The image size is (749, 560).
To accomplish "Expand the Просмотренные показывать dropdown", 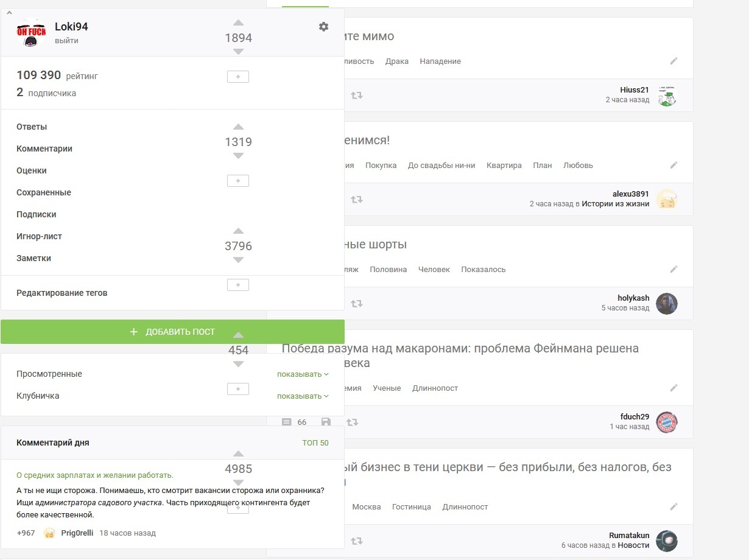I will click(303, 374).
